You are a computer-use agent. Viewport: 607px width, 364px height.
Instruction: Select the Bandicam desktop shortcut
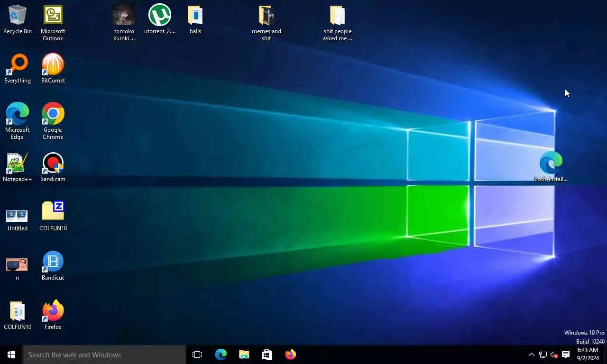tap(53, 168)
